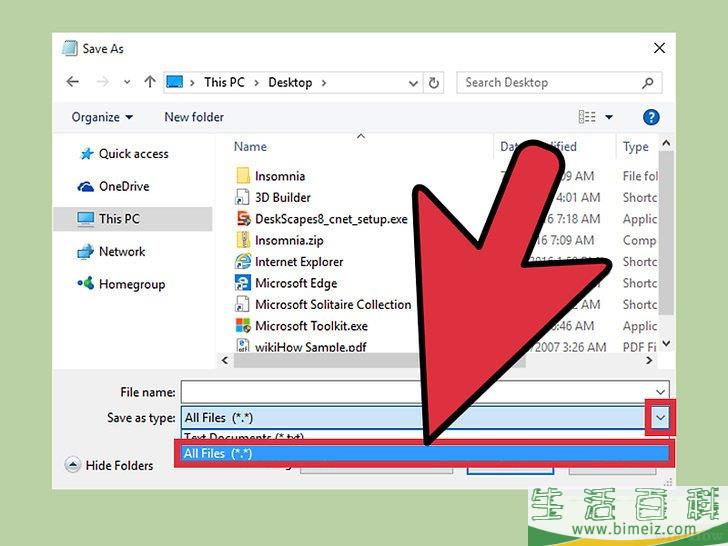Click the New folder button

[x=194, y=117]
